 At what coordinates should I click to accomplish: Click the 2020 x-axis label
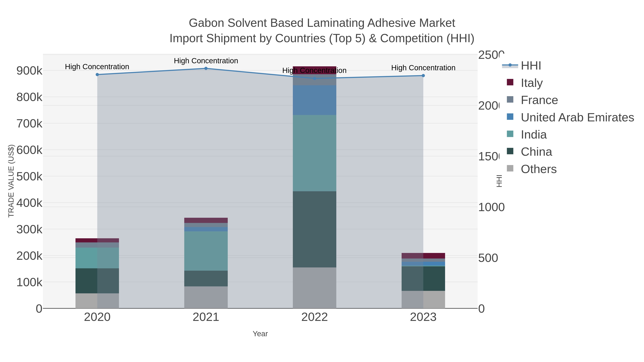pyautogui.click(x=97, y=317)
